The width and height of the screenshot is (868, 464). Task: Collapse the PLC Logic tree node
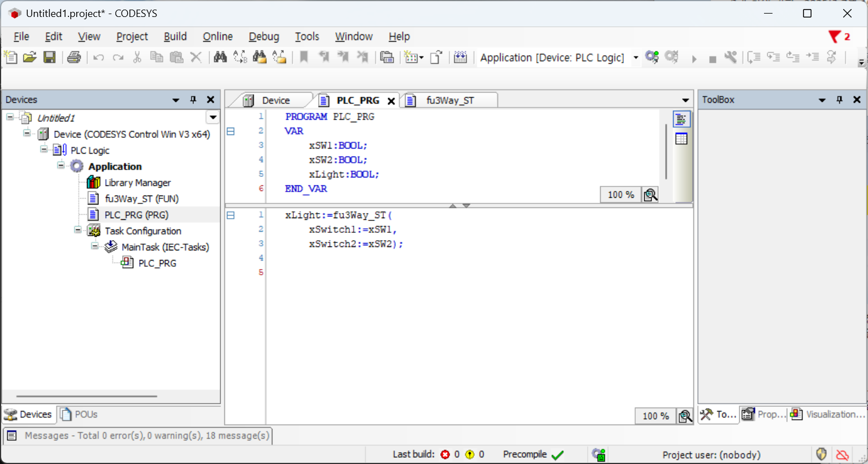tap(44, 149)
